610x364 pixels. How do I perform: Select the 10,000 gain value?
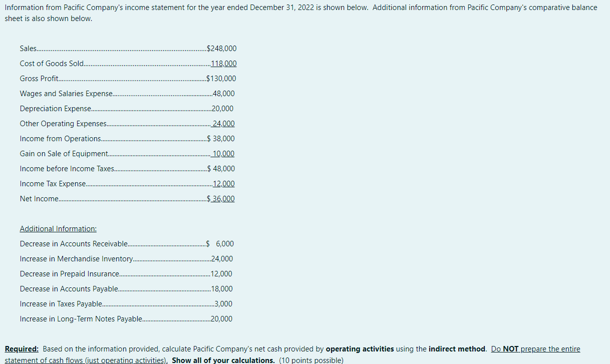tap(223, 154)
